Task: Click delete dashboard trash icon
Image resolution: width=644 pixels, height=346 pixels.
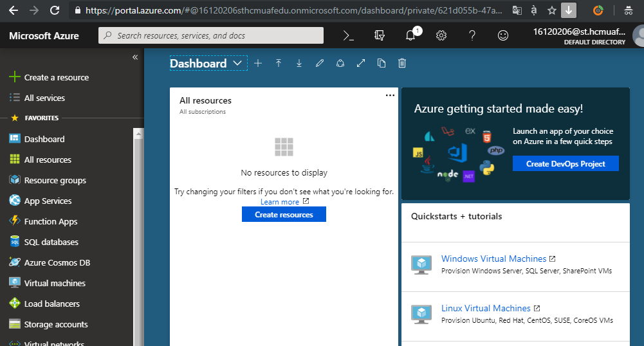Action: pyautogui.click(x=402, y=63)
